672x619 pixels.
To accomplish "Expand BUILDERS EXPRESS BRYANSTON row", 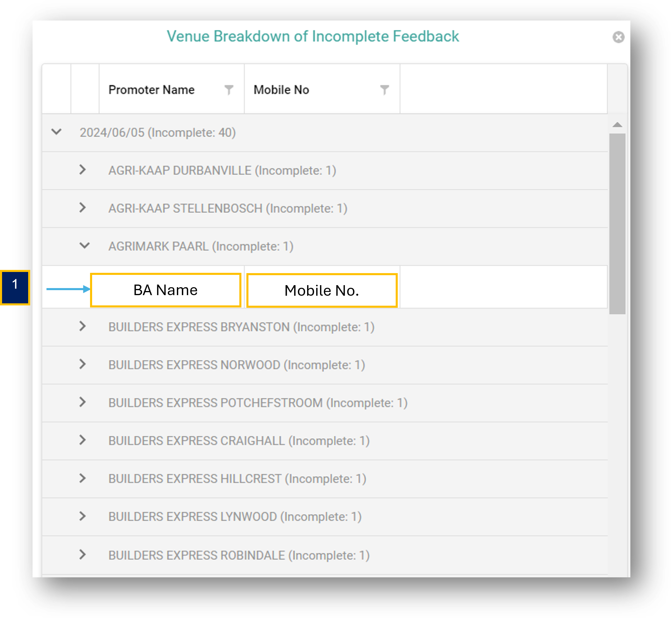I will pos(82,326).
